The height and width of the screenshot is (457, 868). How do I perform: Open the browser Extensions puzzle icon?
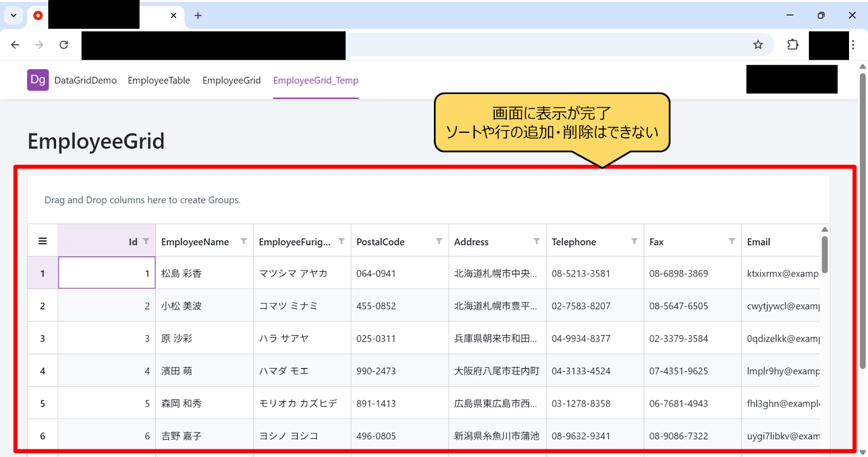click(793, 45)
